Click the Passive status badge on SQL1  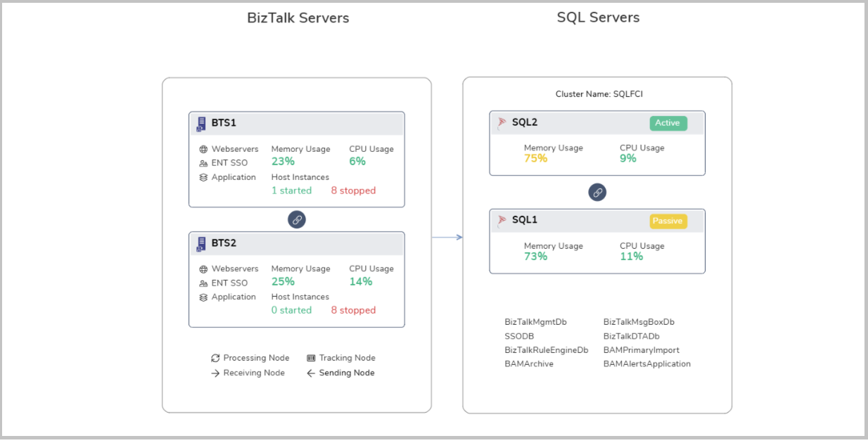pyautogui.click(x=668, y=221)
